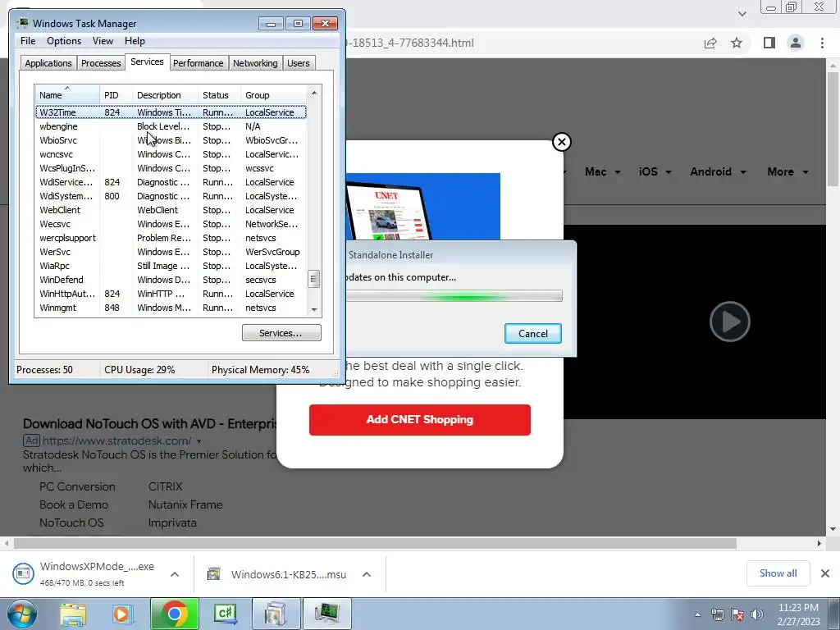
Task: Open Chrome tab search chevron at top
Action: point(742,13)
